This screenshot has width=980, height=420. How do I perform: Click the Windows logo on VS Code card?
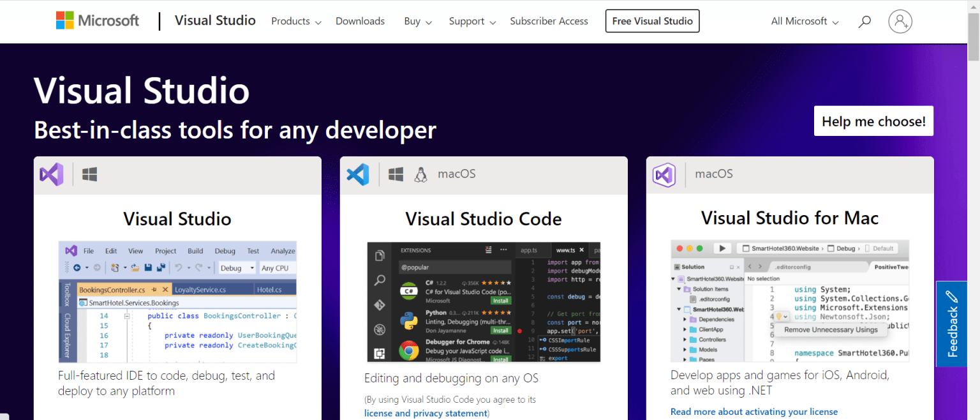click(x=396, y=174)
